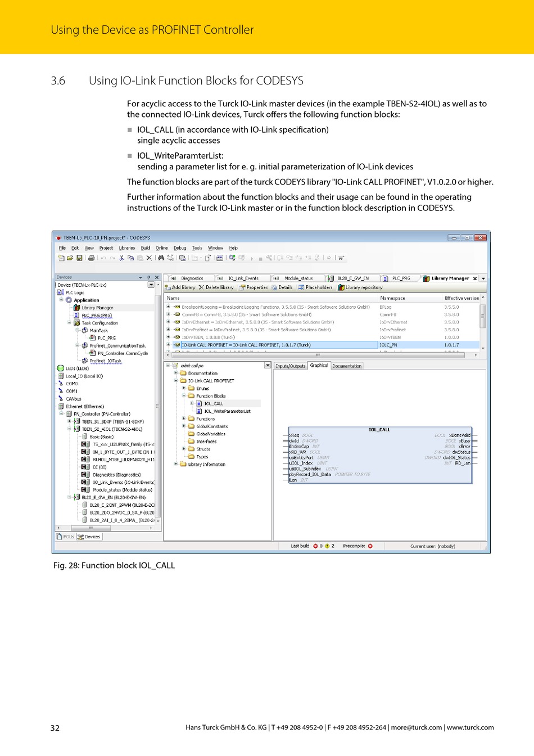Expand the Enums folder
The width and height of the screenshot is (534, 756).
184,388
